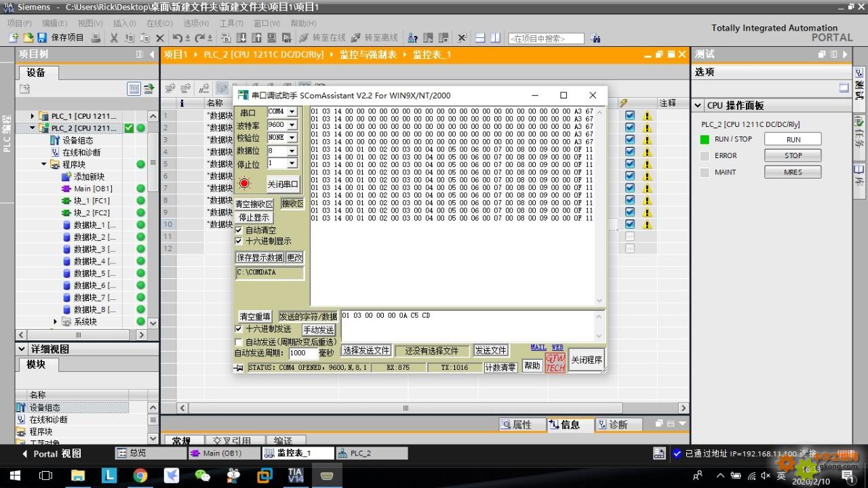Open Chrome from the Windows taskbar
The height and width of the screenshot is (488, 868).
coord(140,475)
